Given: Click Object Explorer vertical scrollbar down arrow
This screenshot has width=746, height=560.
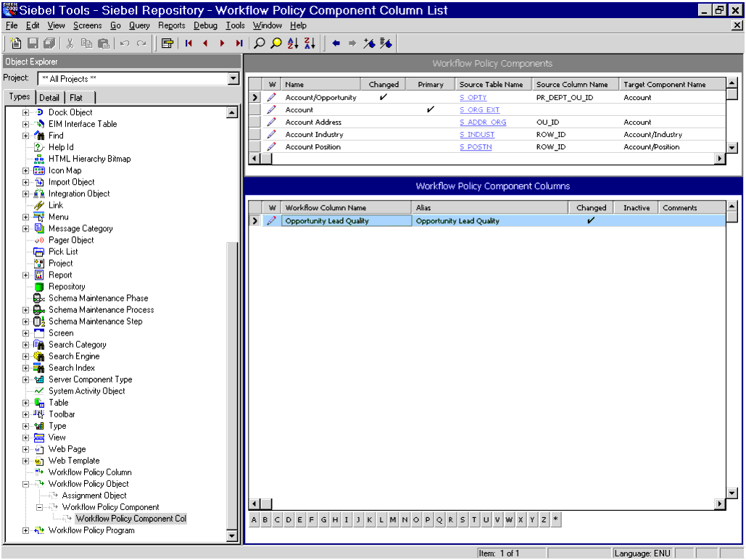Looking at the screenshot, I should 232,536.
